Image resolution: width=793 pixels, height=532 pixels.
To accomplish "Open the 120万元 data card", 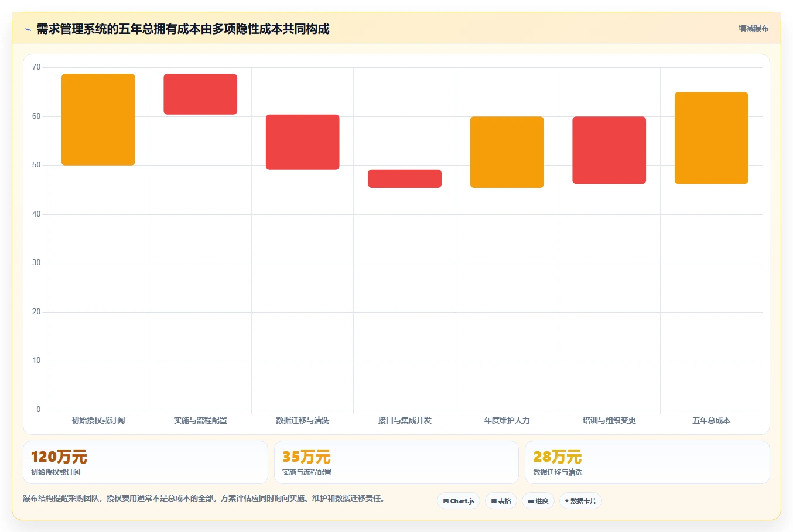I will 145,462.
